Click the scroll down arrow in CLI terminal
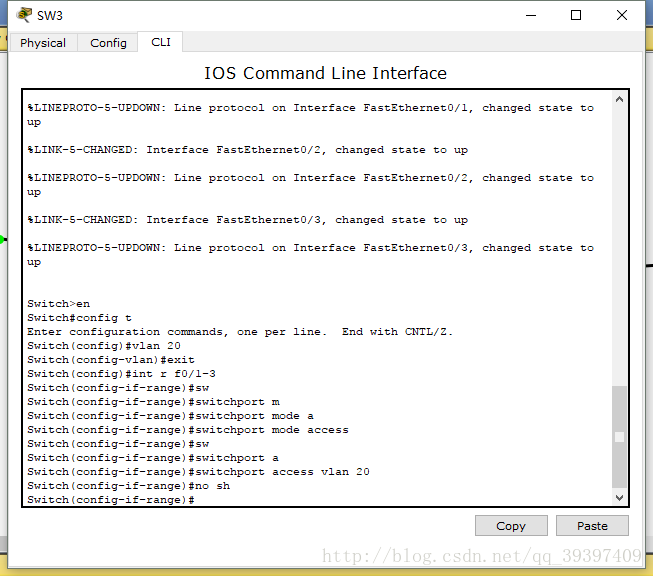Viewport: 653px width, 576px height. (619, 498)
